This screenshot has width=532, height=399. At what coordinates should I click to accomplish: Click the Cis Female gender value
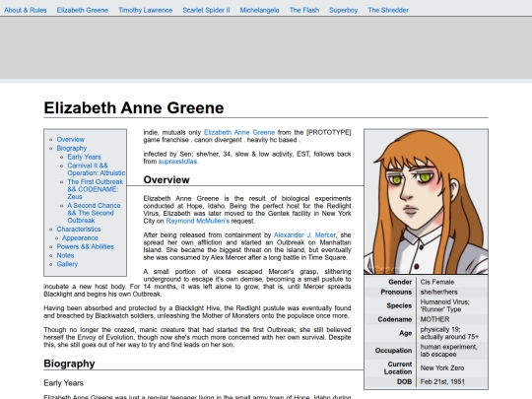pos(437,282)
